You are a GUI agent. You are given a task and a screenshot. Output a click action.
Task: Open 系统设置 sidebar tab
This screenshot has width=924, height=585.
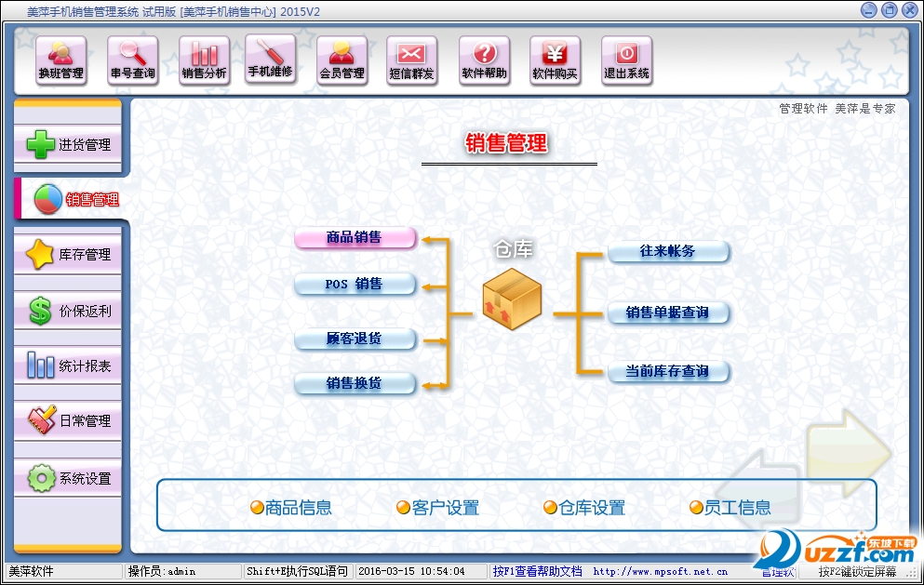(68, 478)
